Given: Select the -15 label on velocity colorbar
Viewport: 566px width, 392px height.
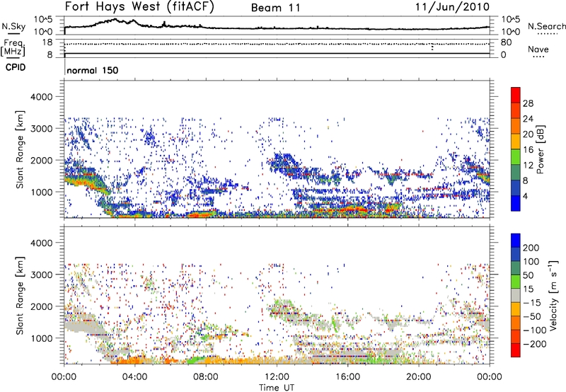Looking at the screenshot, I should pyautogui.click(x=532, y=302).
